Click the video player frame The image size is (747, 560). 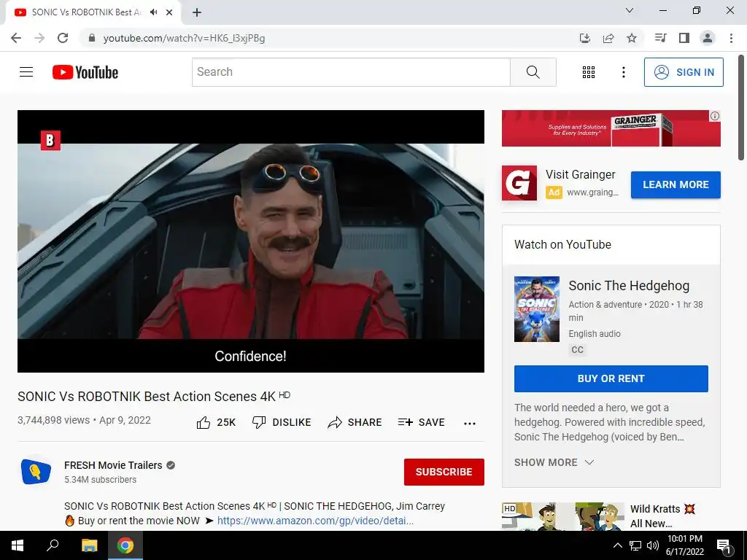pos(251,241)
